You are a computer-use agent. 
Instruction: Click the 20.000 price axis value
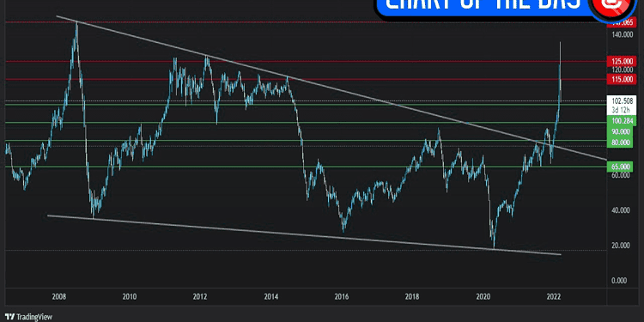tap(621, 246)
